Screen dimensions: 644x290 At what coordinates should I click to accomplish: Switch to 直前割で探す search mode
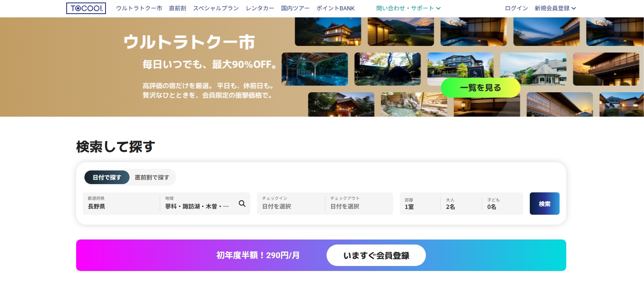152,177
